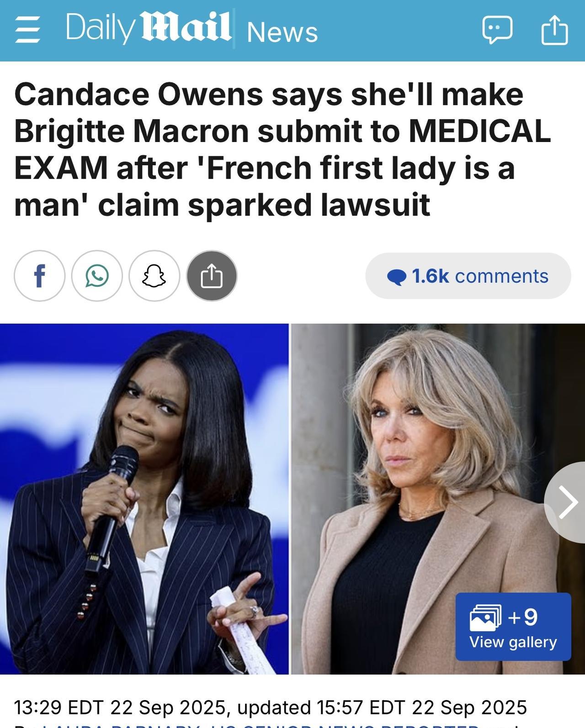Advance to next image with chevron arrow

coord(567,502)
